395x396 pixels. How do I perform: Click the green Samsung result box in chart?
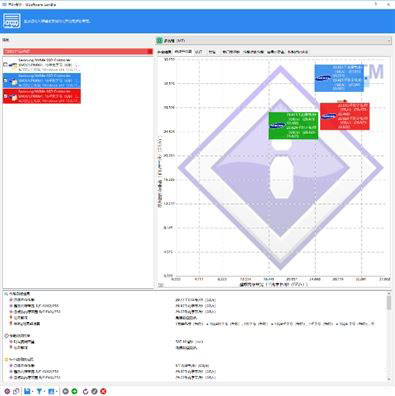tap(293, 125)
